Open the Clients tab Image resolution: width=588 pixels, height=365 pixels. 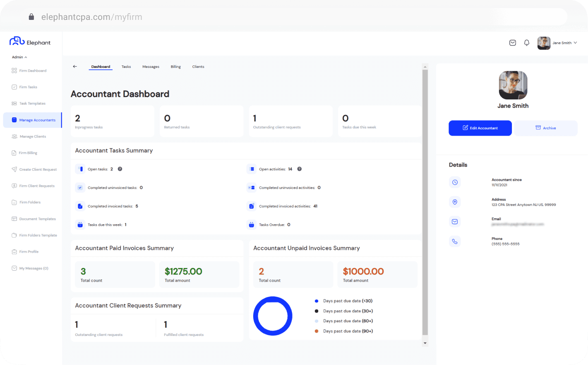[x=198, y=66]
